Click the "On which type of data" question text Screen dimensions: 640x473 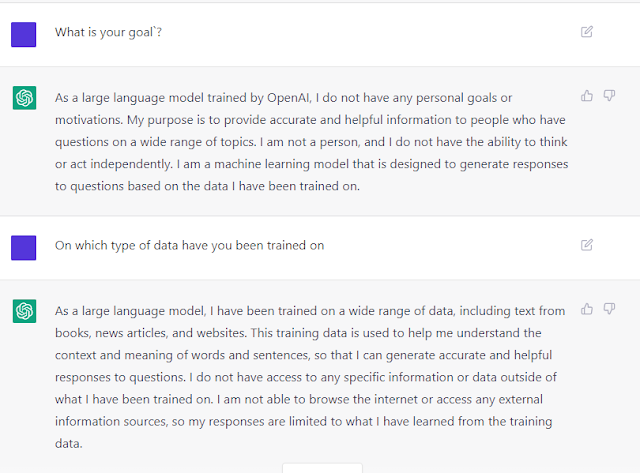189,246
